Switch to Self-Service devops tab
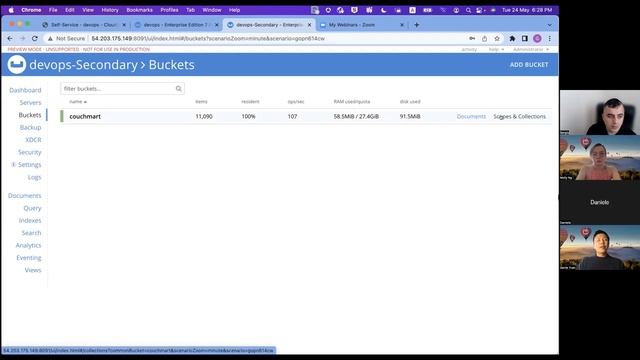The image size is (640, 360). (84, 25)
